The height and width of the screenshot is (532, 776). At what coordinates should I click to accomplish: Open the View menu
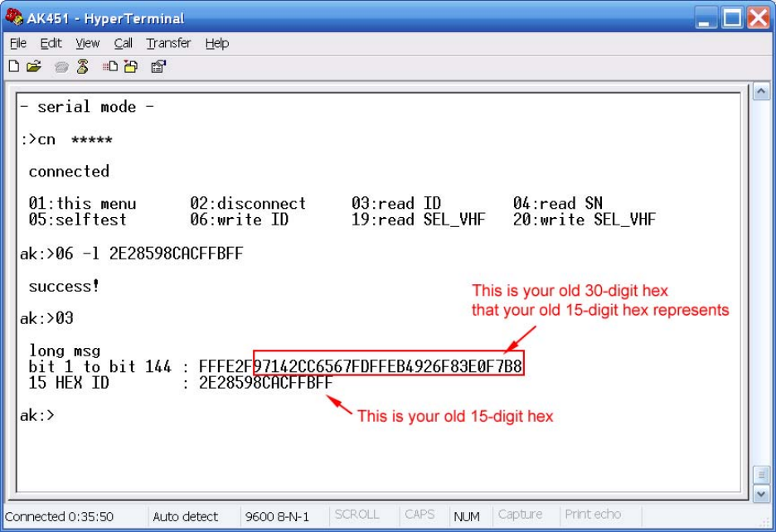coord(87,43)
